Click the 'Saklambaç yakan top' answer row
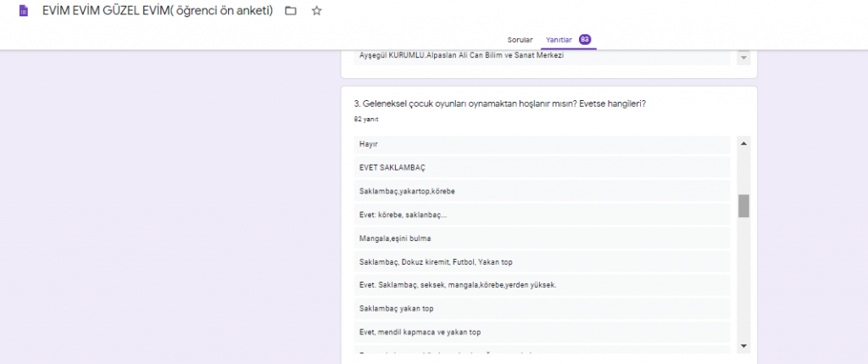The height and width of the screenshot is (364, 868). [542, 309]
